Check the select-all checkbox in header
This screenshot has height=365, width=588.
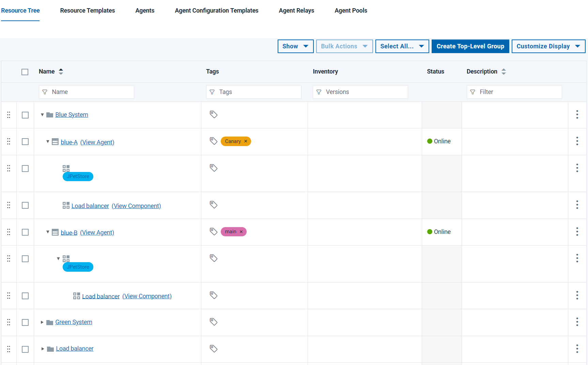click(25, 72)
